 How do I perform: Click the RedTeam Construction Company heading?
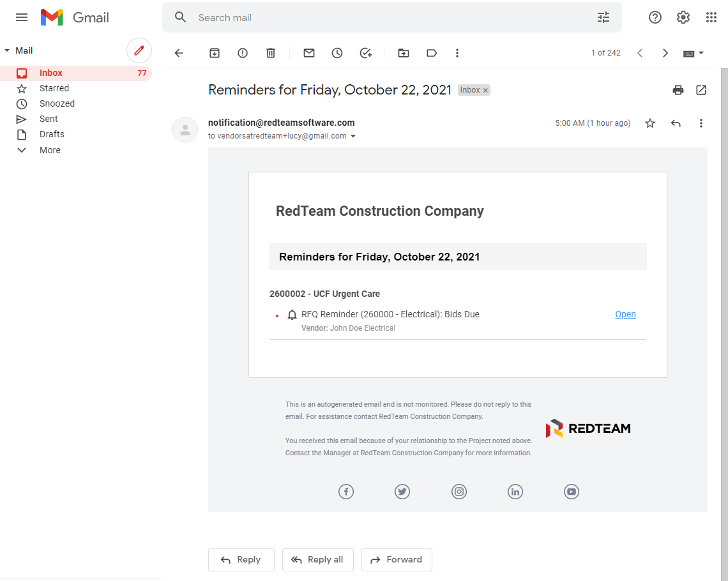tap(380, 211)
